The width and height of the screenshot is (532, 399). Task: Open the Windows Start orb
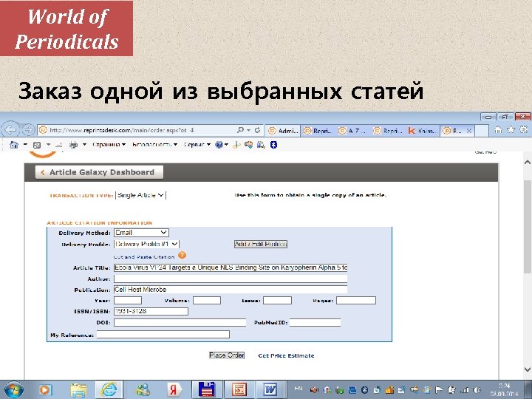pyautogui.click(x=13, y=390)
